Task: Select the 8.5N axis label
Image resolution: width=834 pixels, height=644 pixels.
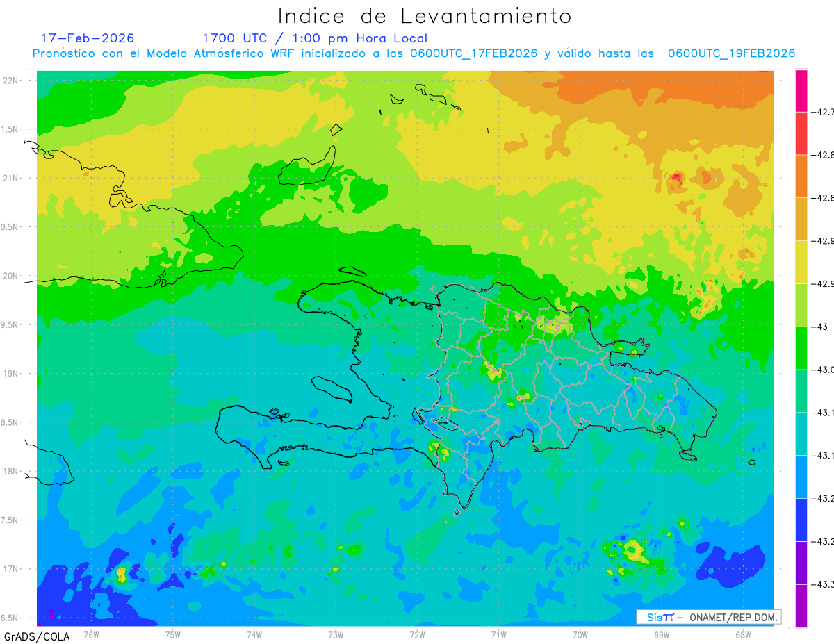Action: [x=10, y=422]
